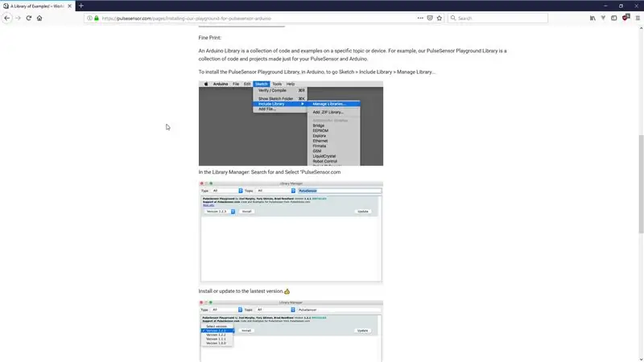
Task: Toggle the sidebar view icon
Action: (613, 18)
